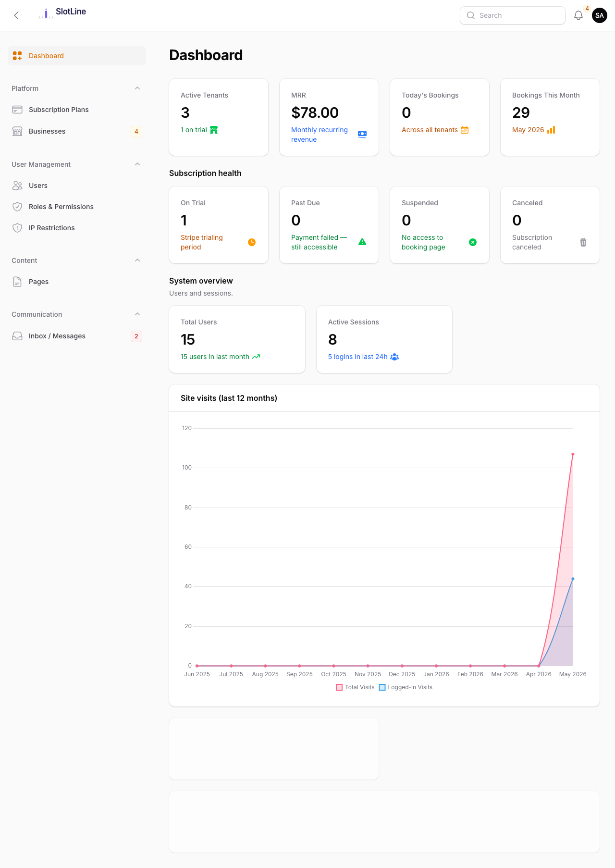The image size is (615, 868).
Task: Click the Active Sessions value 8
Action: 332,339
